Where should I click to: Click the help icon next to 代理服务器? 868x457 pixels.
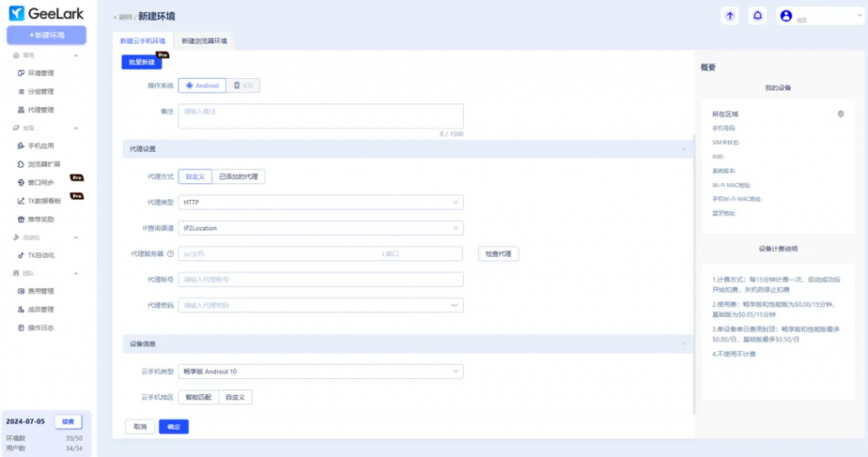coord(170,254)
